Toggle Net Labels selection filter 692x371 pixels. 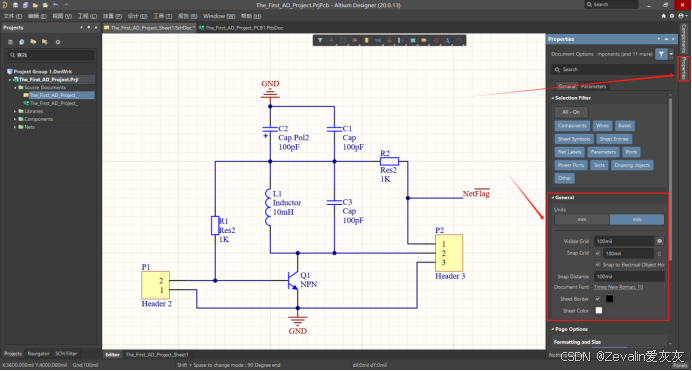(569, 152)
